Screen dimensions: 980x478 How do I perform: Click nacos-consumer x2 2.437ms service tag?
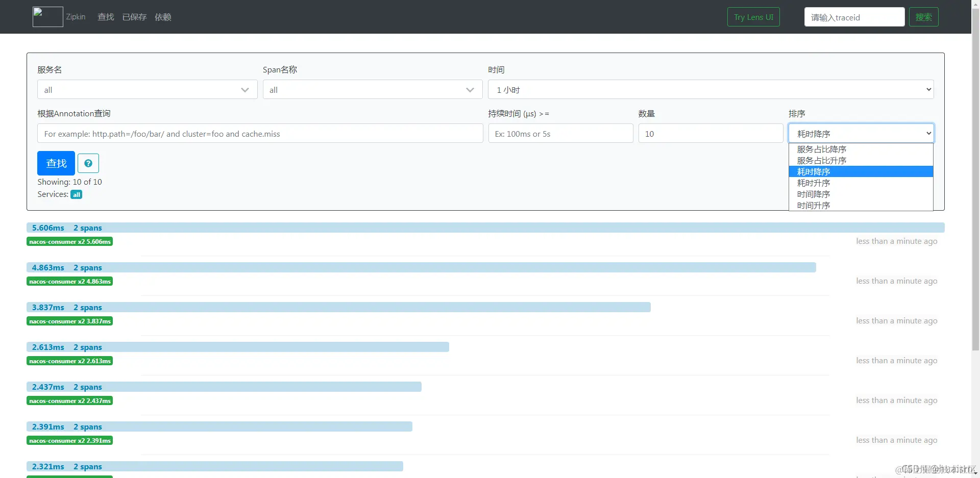coord(70,400)
